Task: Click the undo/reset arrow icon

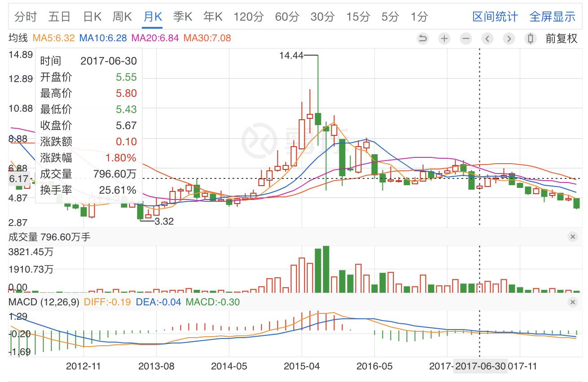Action: point(422,39)
